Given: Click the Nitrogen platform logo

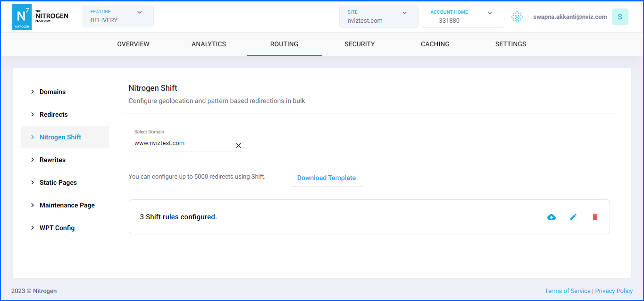Looking at the screenshot, I should point(40,17).
